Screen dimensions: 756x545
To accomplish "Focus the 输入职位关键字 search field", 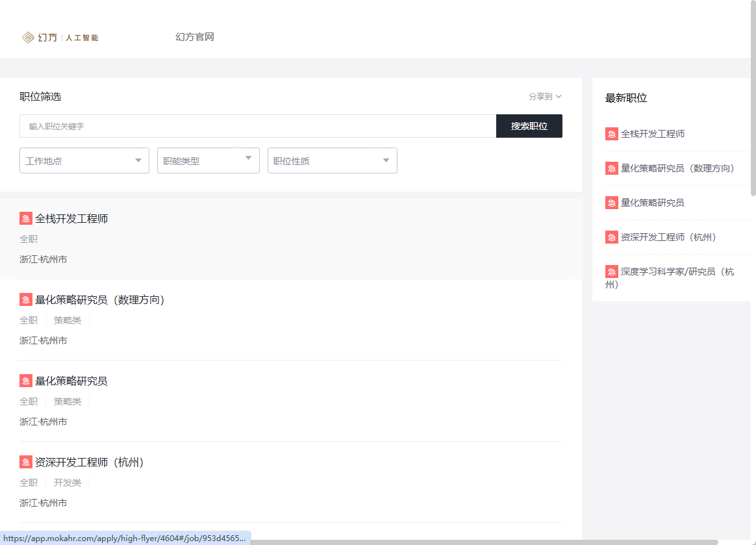I will 258,126.
